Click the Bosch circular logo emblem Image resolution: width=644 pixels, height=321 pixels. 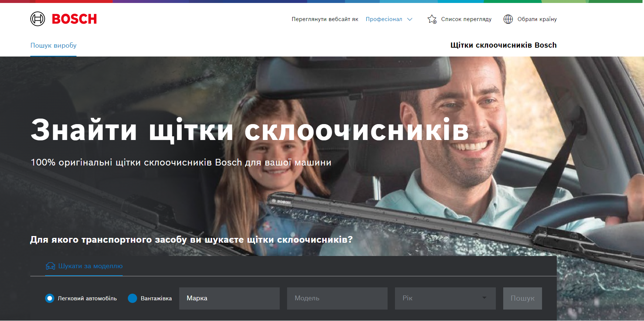pyautogui.click(x=38, y=19)
